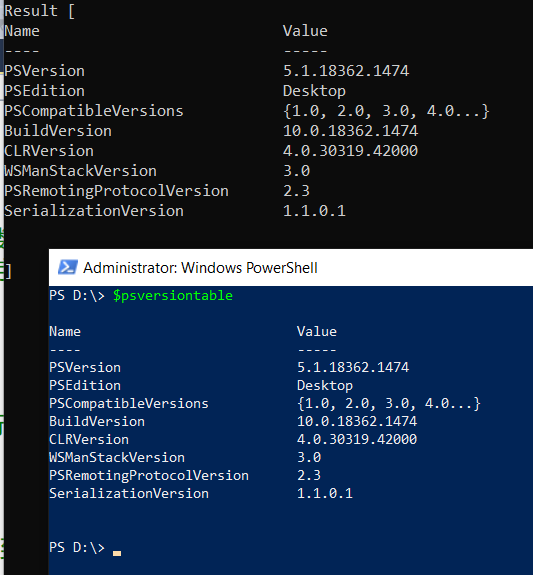
Task: Click WSManStackVersion in blue PowerShell window
Action: (117, 457)
